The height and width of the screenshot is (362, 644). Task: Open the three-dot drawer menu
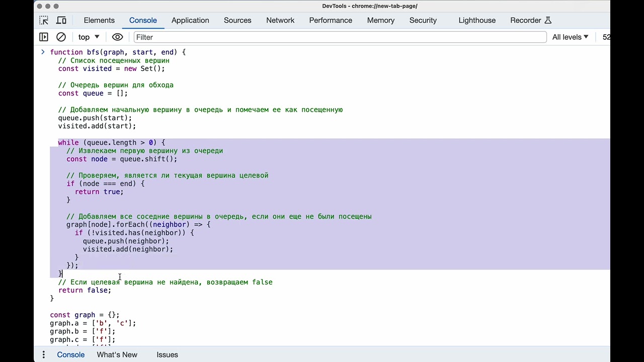44,354
